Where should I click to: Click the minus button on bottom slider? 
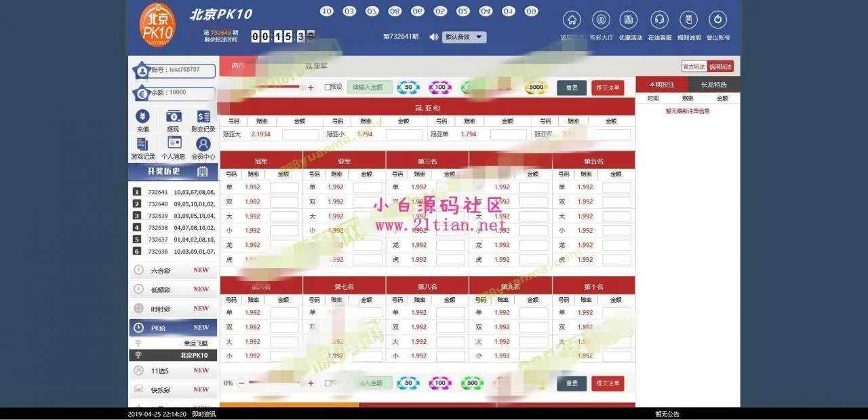[241, 383]
